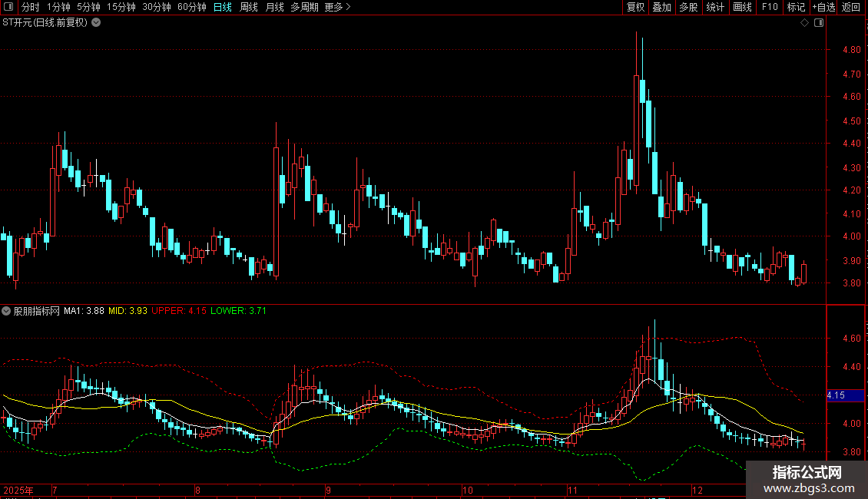Click the MA1: 3.88 value label
Screen dimensions: 868x499
click(84, 311)
